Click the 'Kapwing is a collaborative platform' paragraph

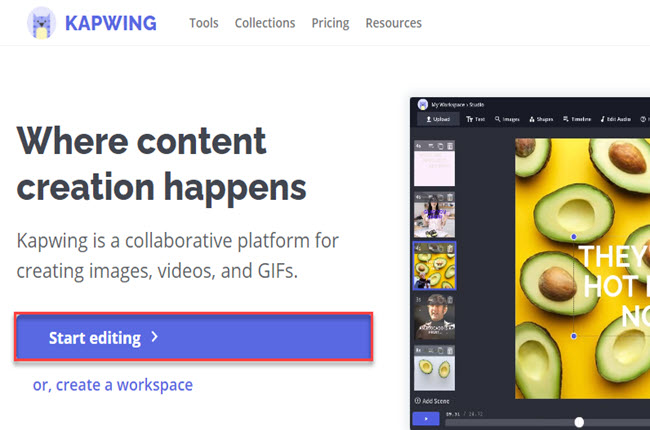tap(177, 255)
